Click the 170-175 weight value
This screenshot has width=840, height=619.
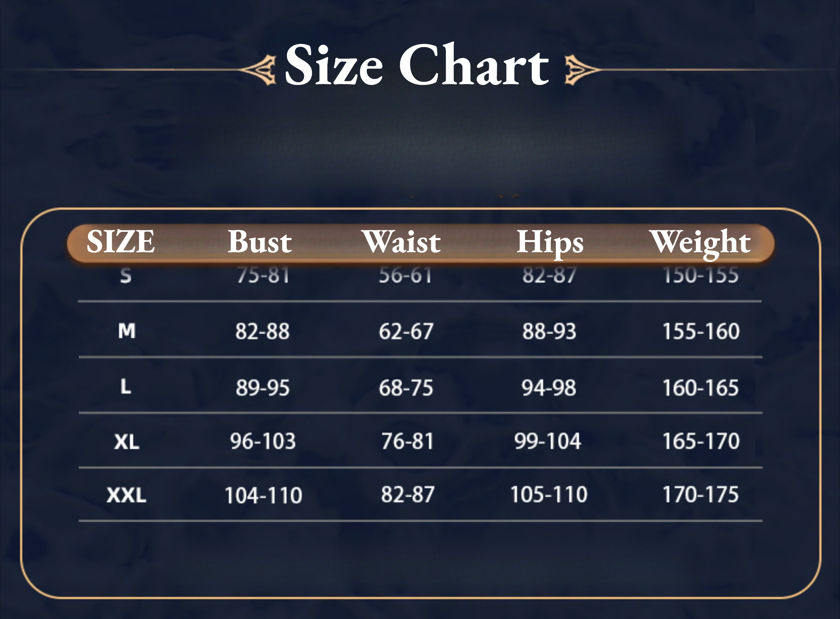click(701, 494)
